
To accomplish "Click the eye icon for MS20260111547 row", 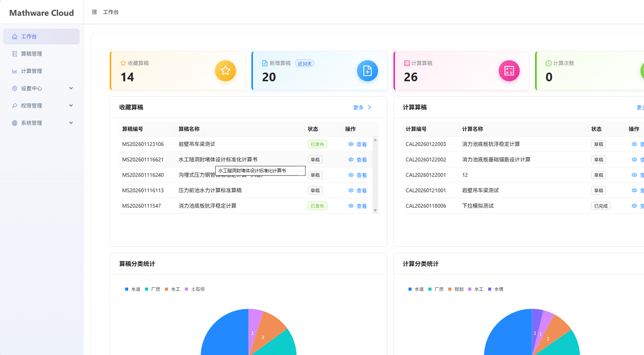I will [351, 206].
